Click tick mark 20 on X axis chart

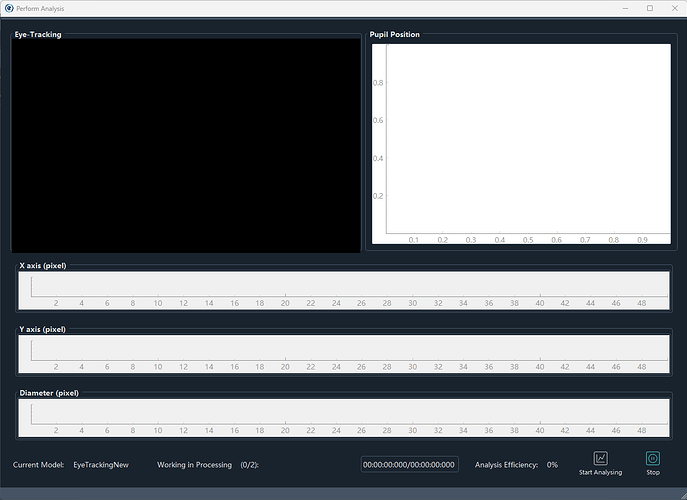pos(285,303)
